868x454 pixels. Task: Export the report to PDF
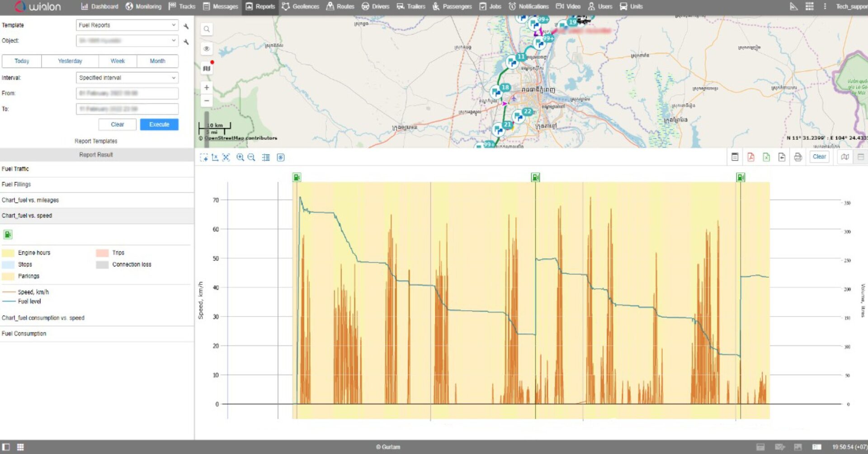[750, 157]
